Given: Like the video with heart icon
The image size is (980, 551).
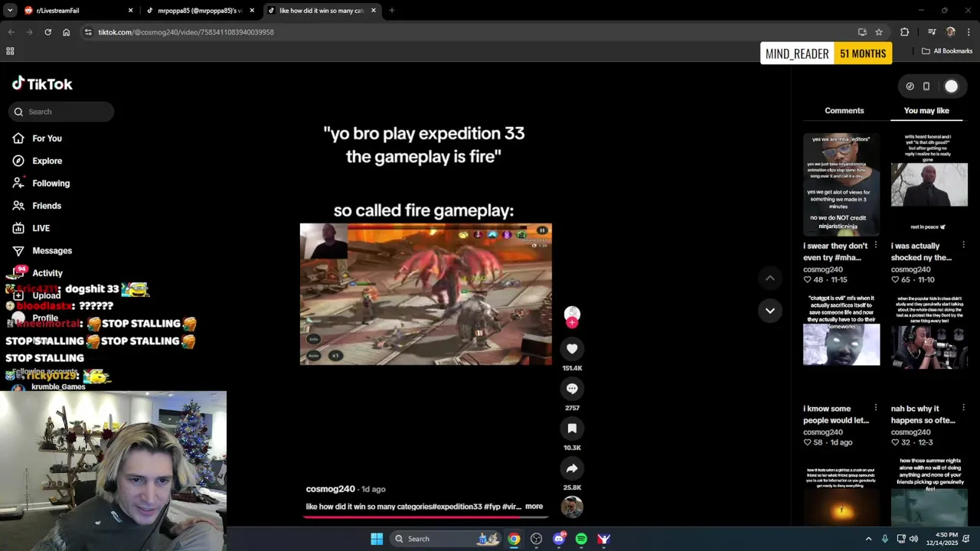Looking at the screenshot, I should (572, 348).
